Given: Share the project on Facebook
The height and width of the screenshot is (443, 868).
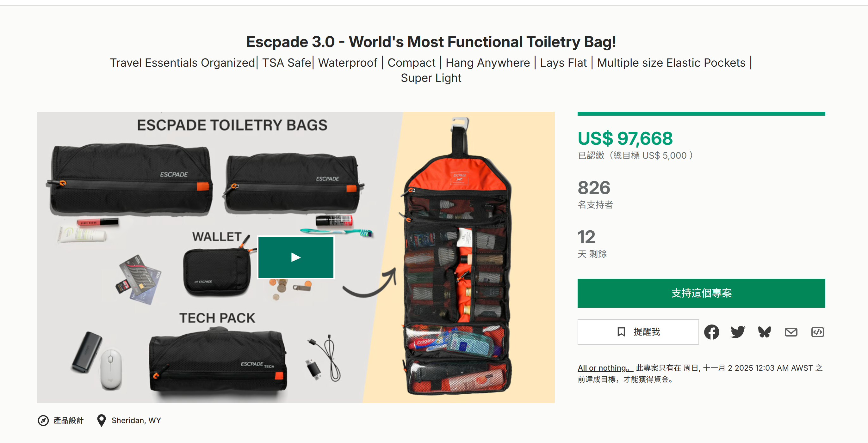Looking at the screenshot, I should [711, 332].
